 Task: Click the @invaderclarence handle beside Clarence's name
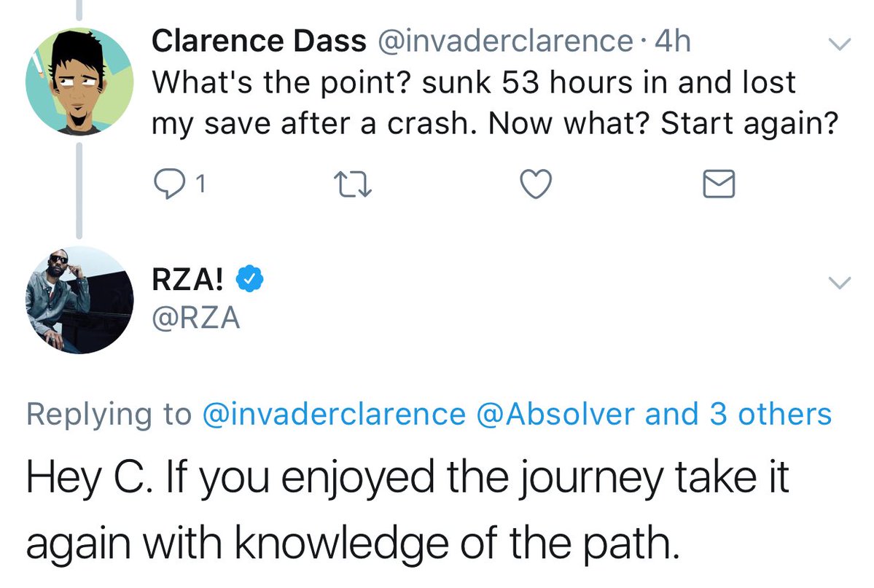[x=504, y=42]
